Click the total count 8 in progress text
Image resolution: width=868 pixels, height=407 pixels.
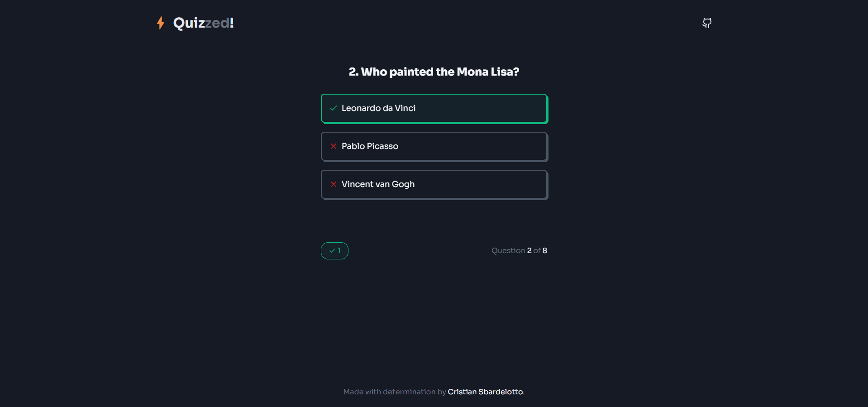(545, 251)
